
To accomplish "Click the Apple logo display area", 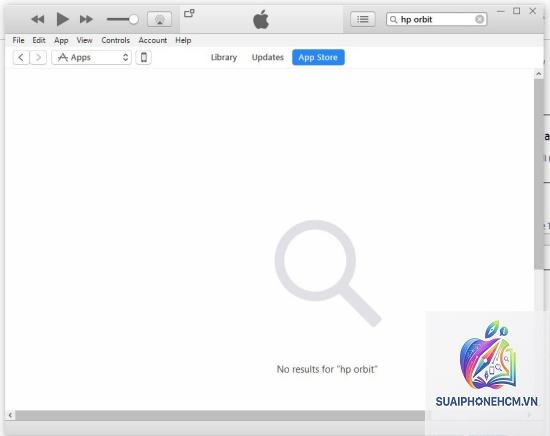I will pos(261,19).
